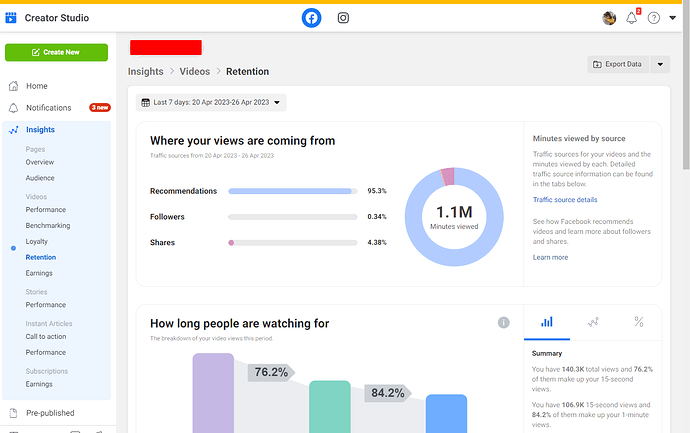The height and width of the screenshot is (433, 690).
Task: Click the Creator Studio logo icon
Action: [11, 18]
